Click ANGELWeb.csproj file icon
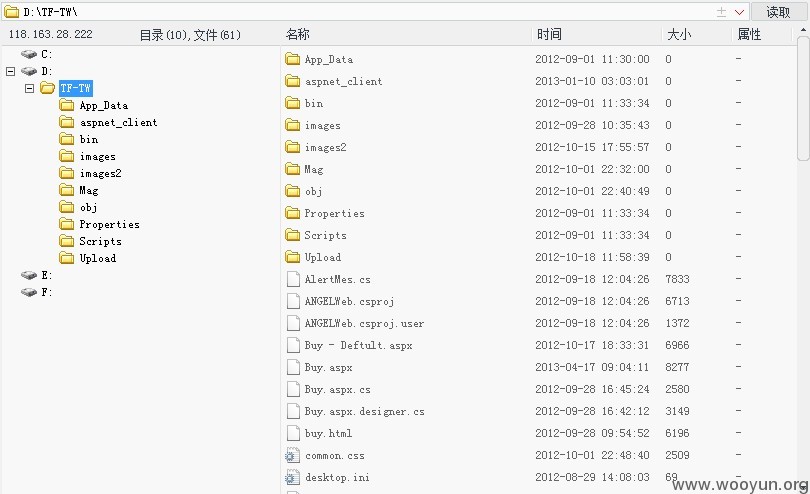Image resolution: width=810 pixels, height=494 pixels. point(293,301)
